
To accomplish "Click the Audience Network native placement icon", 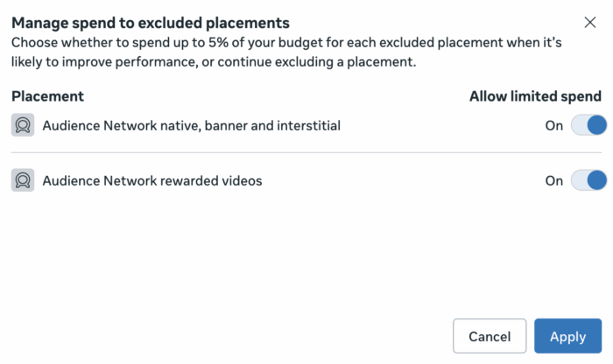I will (x=23, y=125).
